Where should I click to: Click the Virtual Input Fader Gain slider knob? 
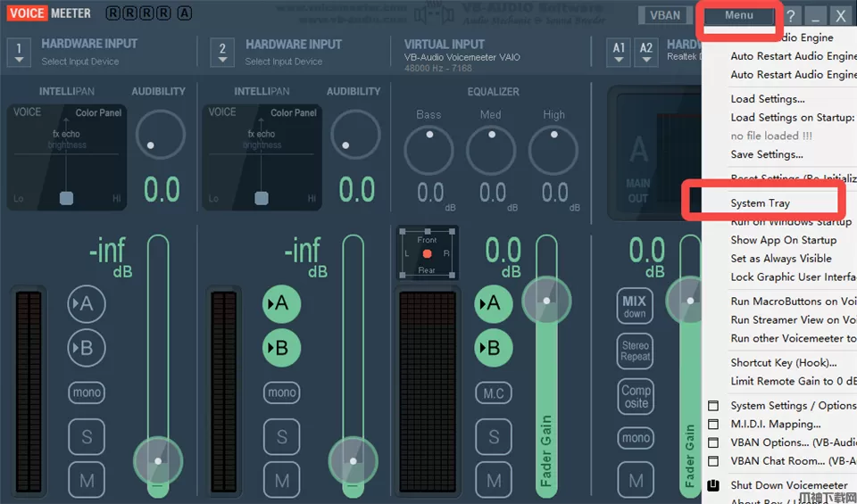click(546, 299)
